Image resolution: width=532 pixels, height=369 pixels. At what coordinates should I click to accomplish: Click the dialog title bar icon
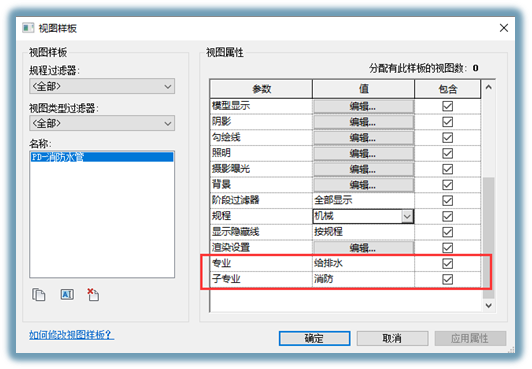coord(28,28)
